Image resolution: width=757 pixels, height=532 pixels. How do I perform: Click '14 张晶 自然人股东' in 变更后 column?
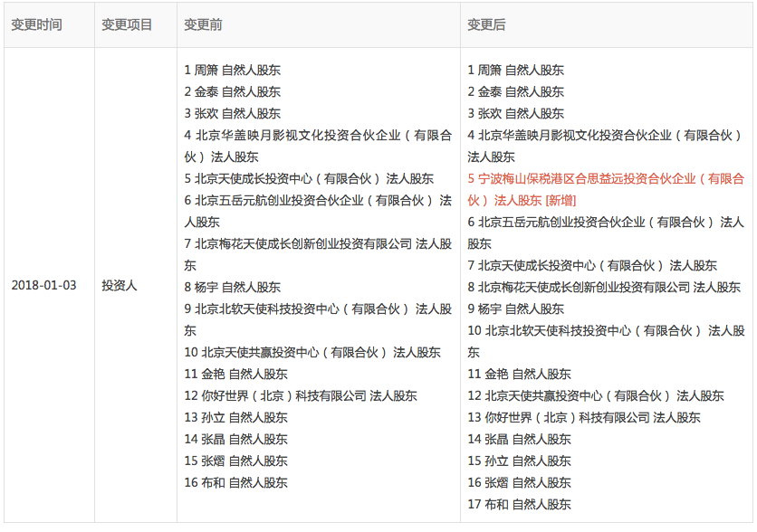(519, 439)
